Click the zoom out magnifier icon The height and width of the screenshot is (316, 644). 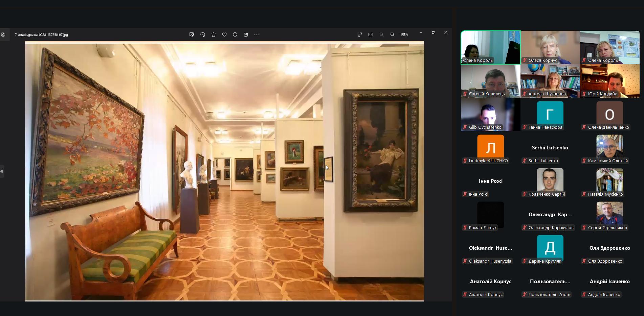click(x=382, y=34)
